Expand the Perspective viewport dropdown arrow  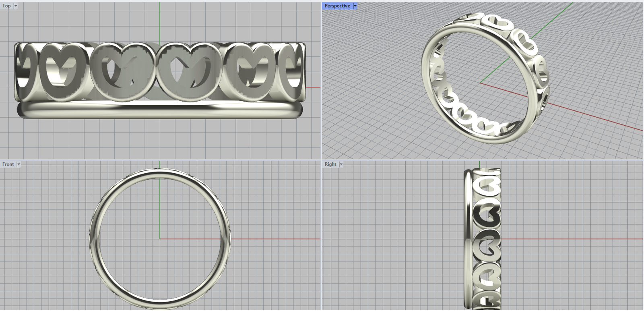click(355, 6)
